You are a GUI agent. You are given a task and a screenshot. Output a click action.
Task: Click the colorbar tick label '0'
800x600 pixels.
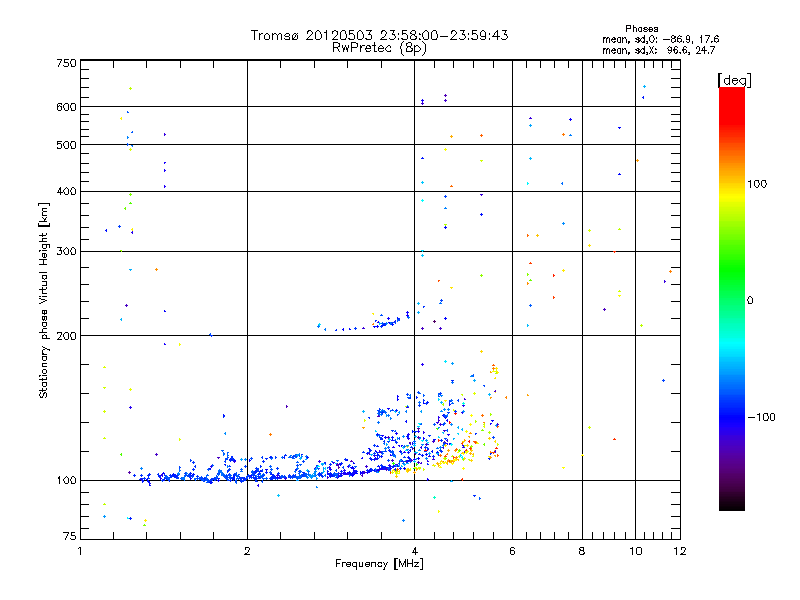click(x=750, y=301)
